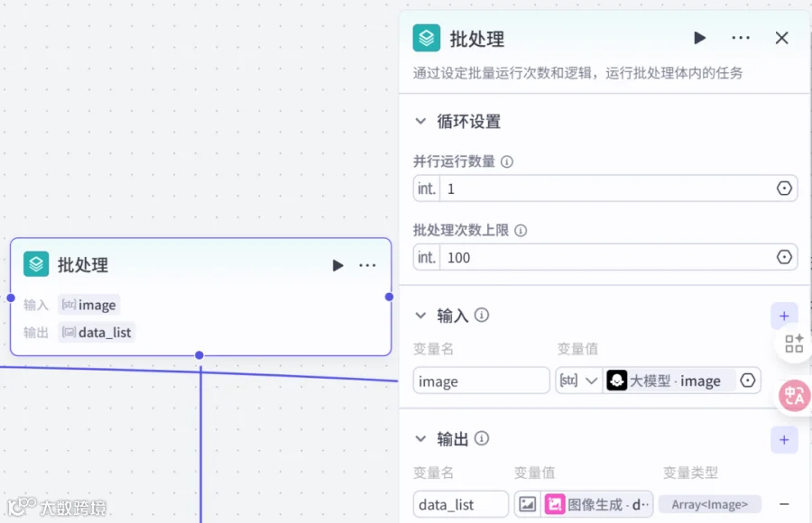812x523 pixels.
Task: Collapse the 输入 section
Action: pos(420,316)
